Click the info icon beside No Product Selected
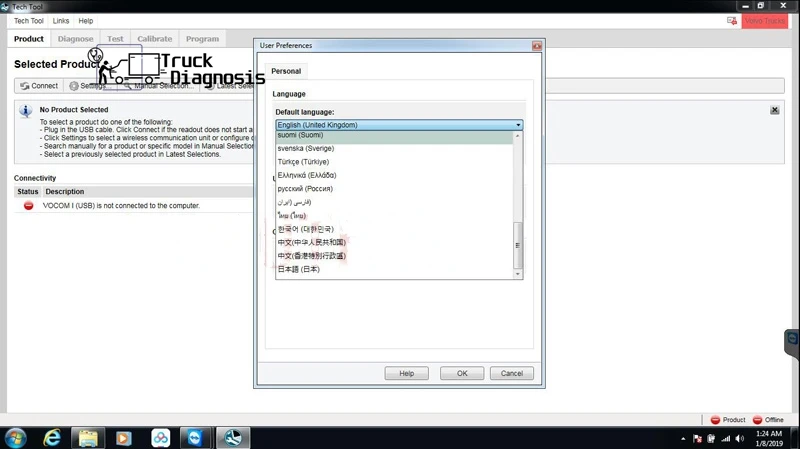This screenshot has width=800, height=449. pos(26,111)
